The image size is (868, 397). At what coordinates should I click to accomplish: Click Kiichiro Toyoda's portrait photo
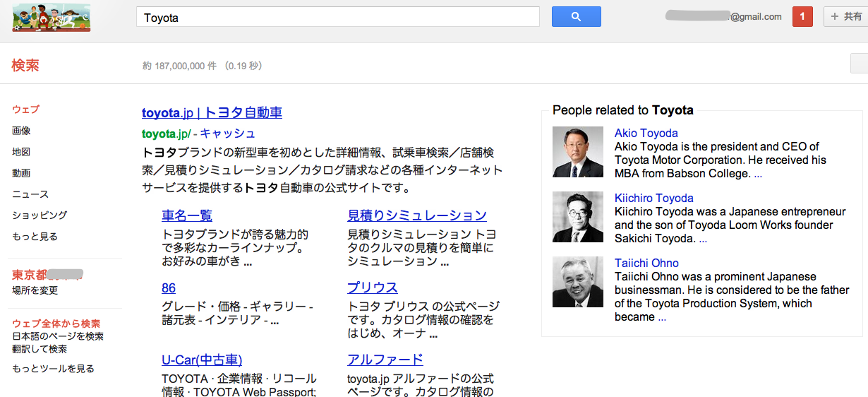coord(578,217)
